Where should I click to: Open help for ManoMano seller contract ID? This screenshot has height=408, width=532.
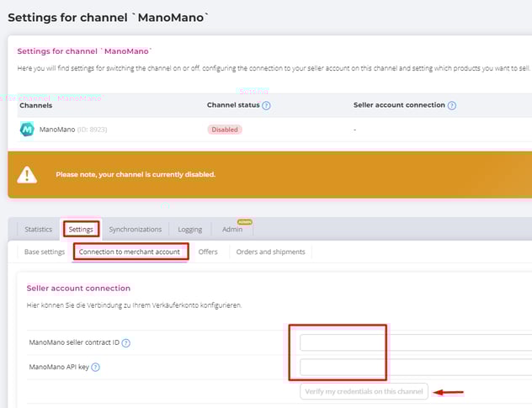(x=126, y=343)
